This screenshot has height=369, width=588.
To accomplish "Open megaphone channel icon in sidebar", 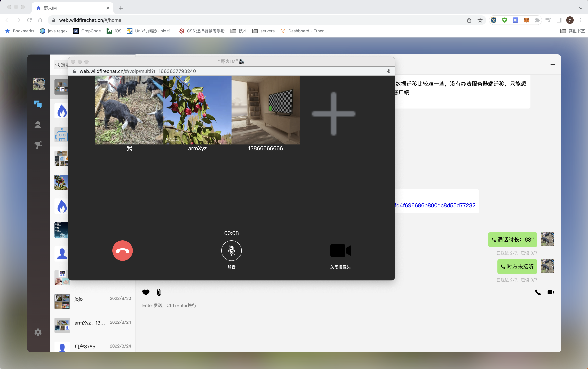I will pyautogui.click(x=38, y=145).
